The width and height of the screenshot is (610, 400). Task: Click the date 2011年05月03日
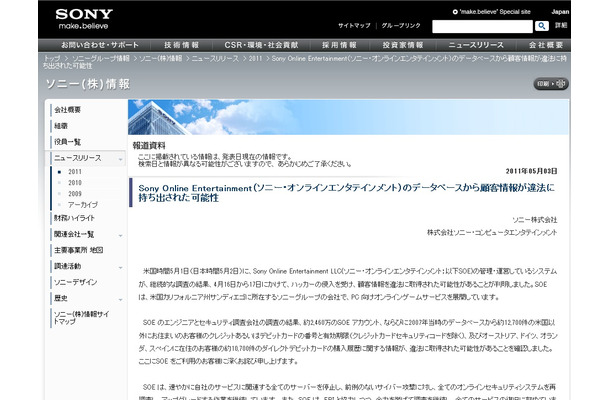[x=531, y=171]
